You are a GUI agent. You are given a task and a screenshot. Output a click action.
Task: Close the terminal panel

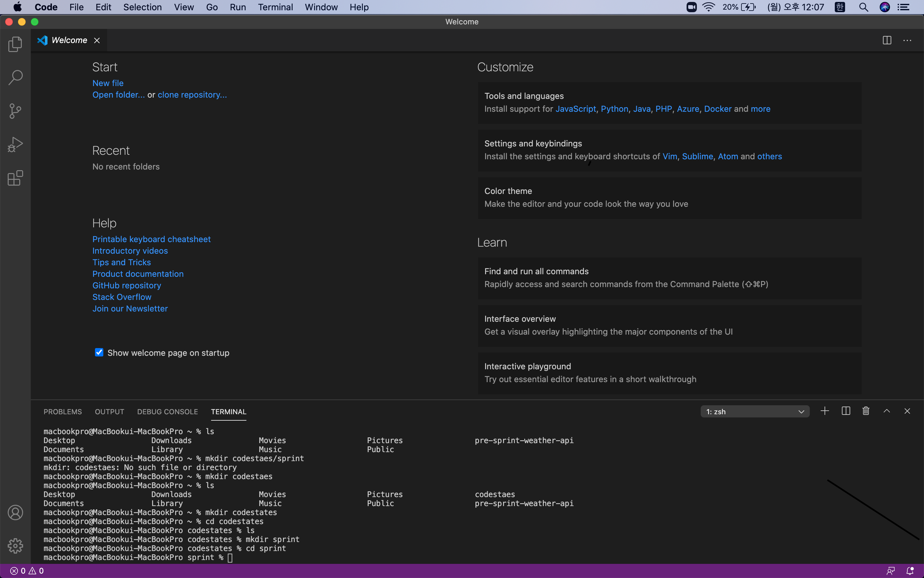(907, 411)
